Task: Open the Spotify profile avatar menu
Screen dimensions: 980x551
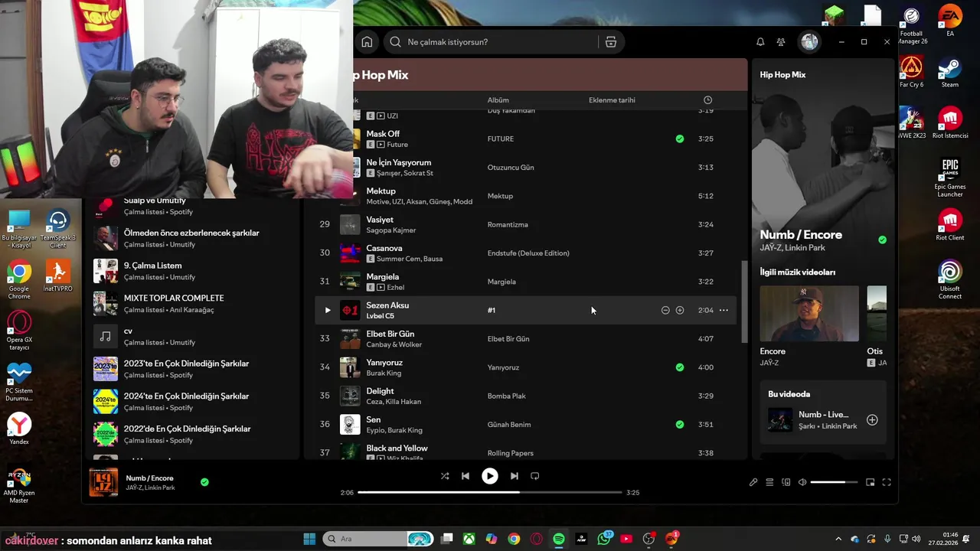Action: [809, 42]
